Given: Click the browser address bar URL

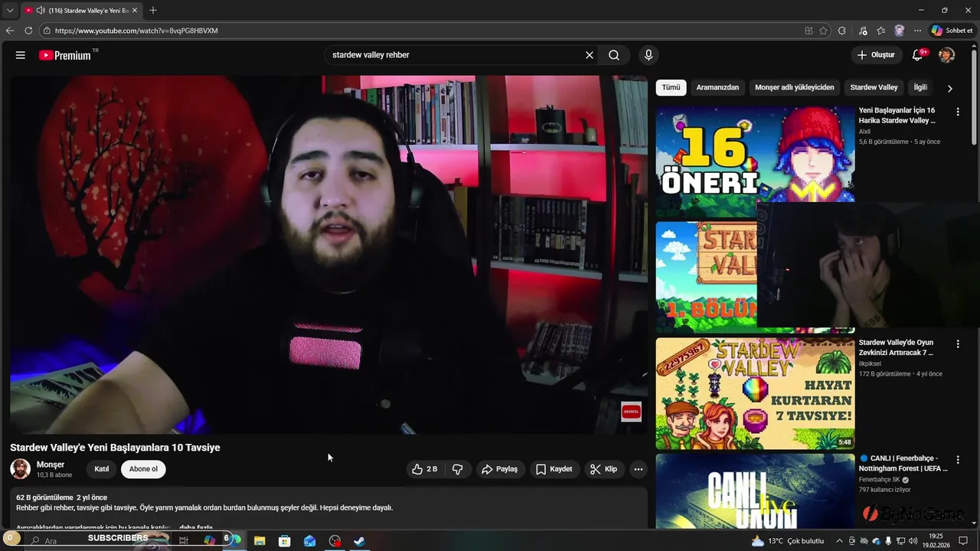Looking at the screenshot, I should click(136, 31).
